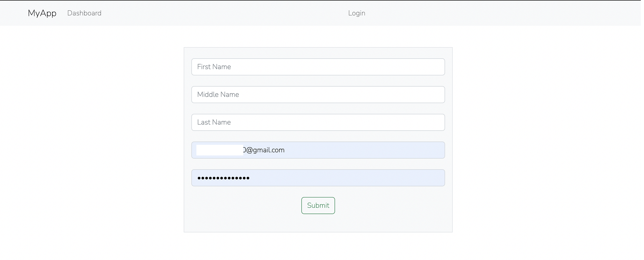Click the navbar background strip
The width and height of the screenshot is (644, 260).
click(x=517, y=13)
